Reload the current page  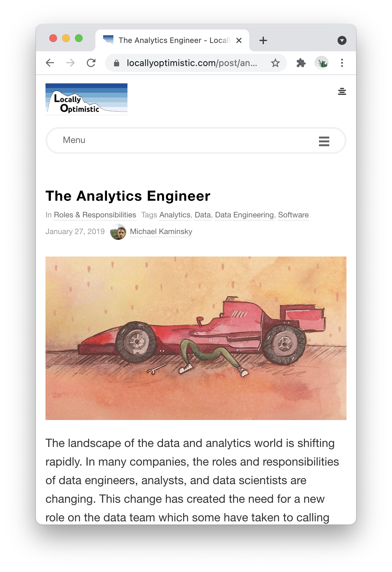pos(91,63)
